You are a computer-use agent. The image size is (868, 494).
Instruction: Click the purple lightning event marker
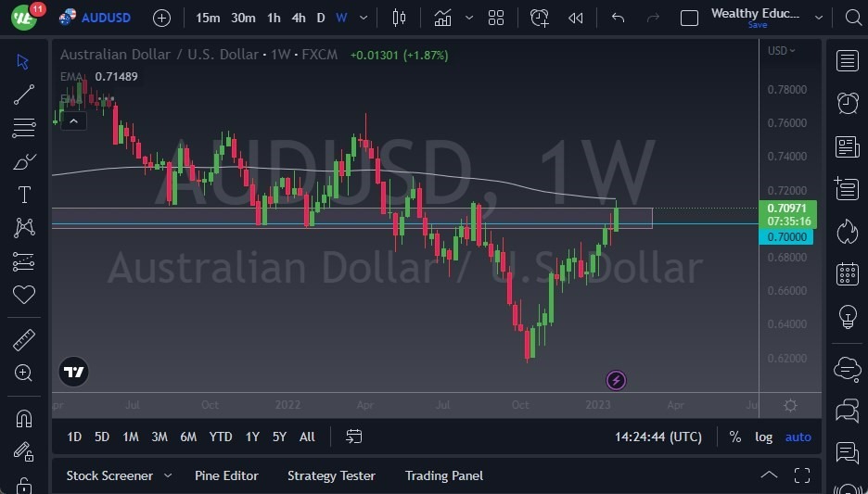[x=616, y=380]
